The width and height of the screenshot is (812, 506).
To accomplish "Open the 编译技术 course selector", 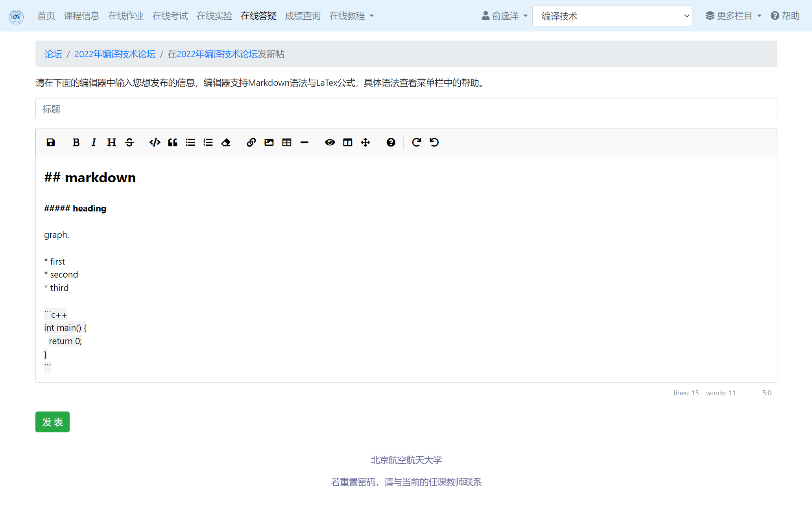I will (612, 16).
